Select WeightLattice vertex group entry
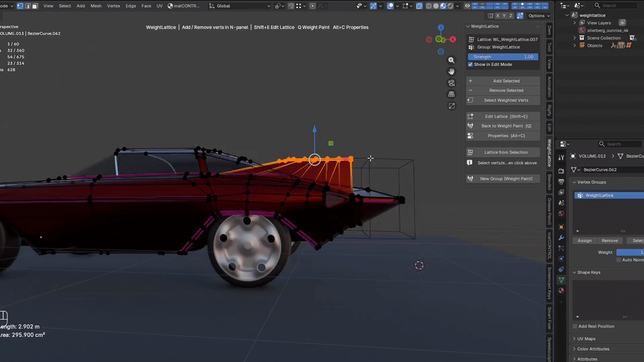This screenshot has width=644, height=362. [608, 195]
